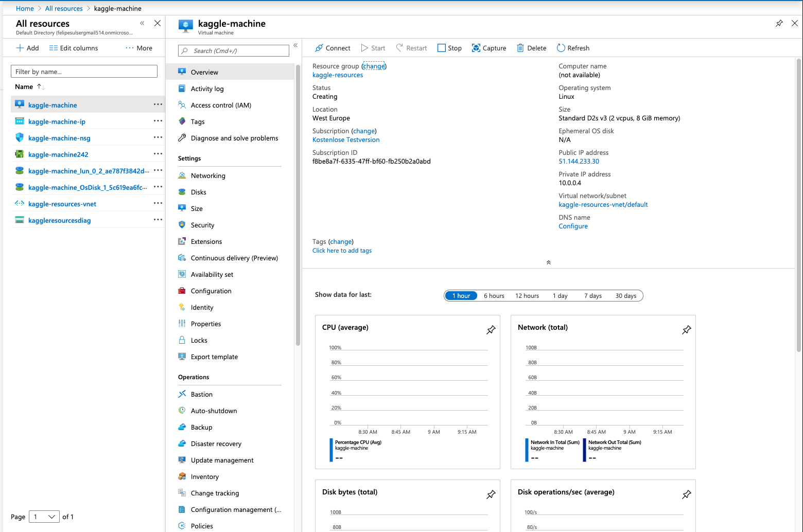Click the Restart toolbar item
The image size is (803, 532).
click(x=411, y=48)
